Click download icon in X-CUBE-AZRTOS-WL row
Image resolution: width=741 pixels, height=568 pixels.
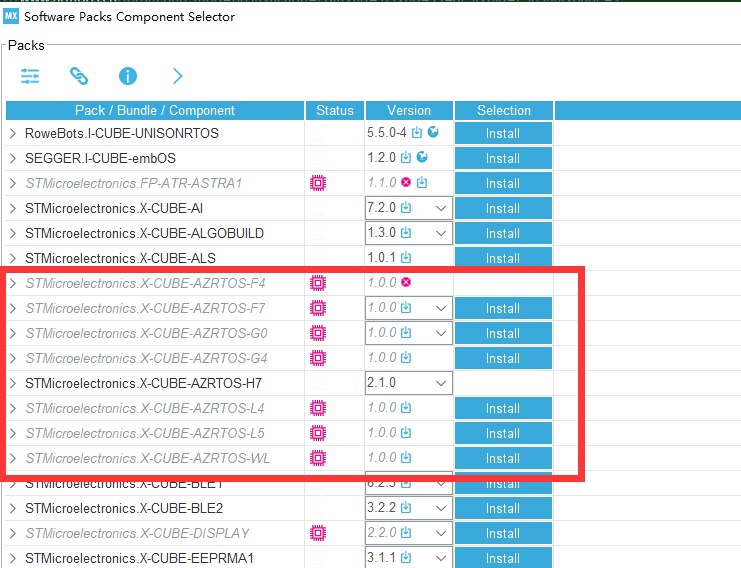pos(405,457)
